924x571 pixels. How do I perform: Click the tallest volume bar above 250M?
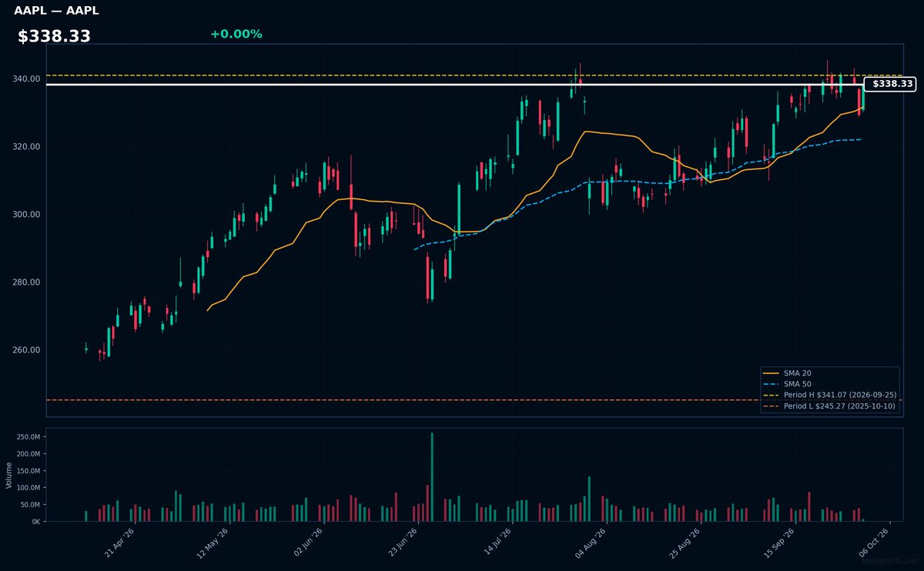[x=432, y=477]
